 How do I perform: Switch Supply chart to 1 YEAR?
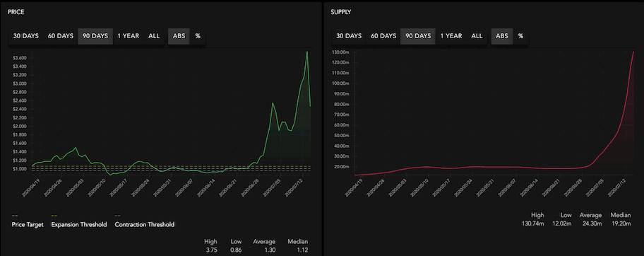451,36
